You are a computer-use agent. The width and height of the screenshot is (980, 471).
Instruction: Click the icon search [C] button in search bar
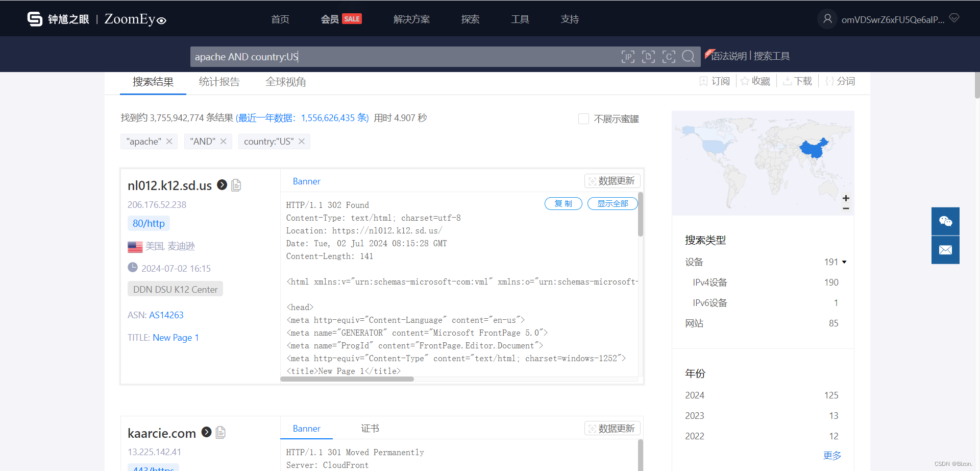coord(669,56)
